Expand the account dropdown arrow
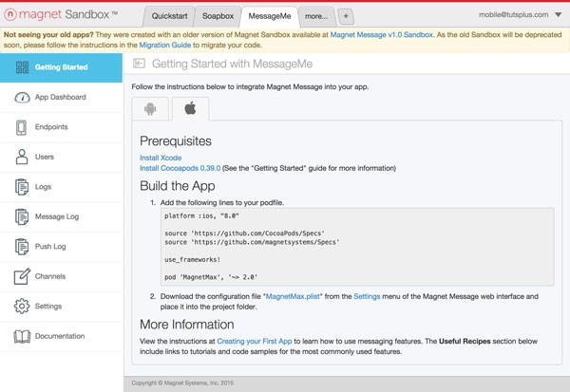The image size is (570, 392). (558, 15)
